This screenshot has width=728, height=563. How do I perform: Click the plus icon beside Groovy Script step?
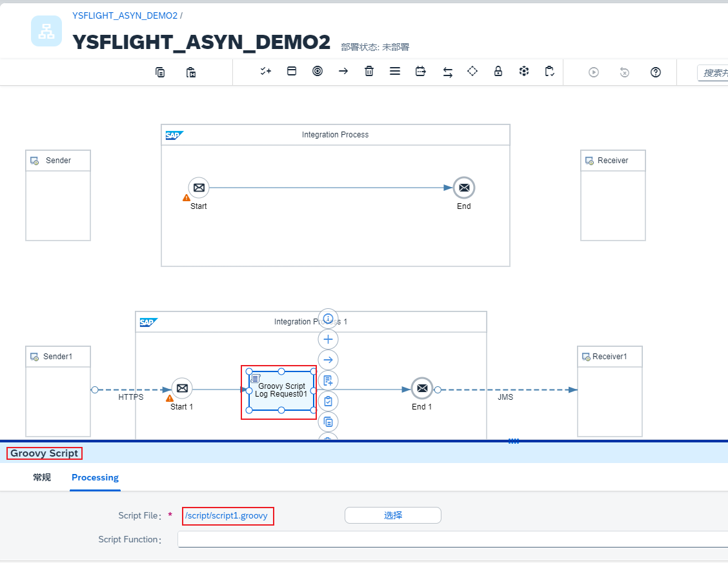tap(329, 339)
